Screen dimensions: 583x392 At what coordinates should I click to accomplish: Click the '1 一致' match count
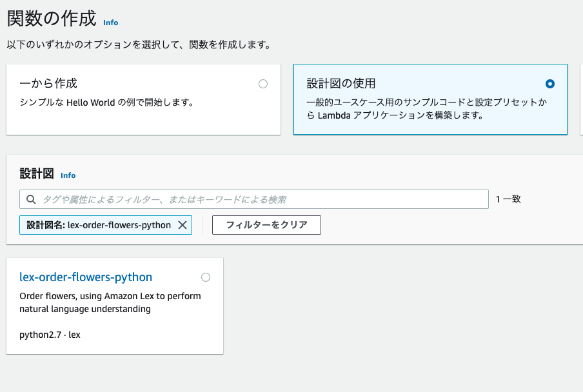click(x=508, y=199)
